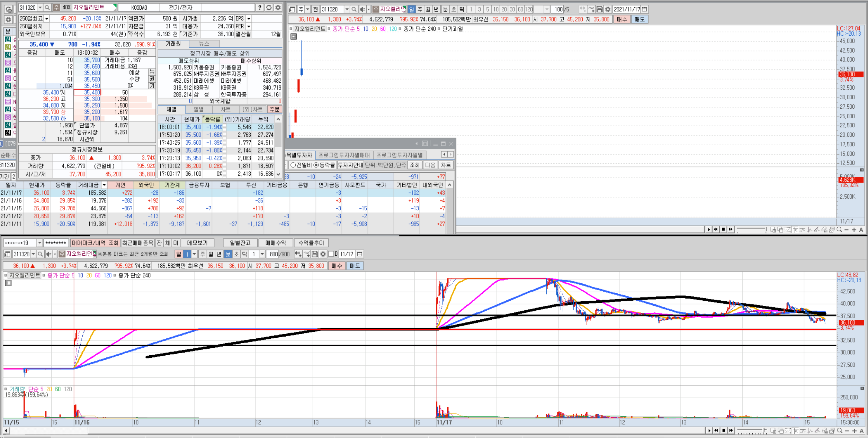
Task: Switch to 프로그램투자자별매매 tab
Action: [344, 155]
